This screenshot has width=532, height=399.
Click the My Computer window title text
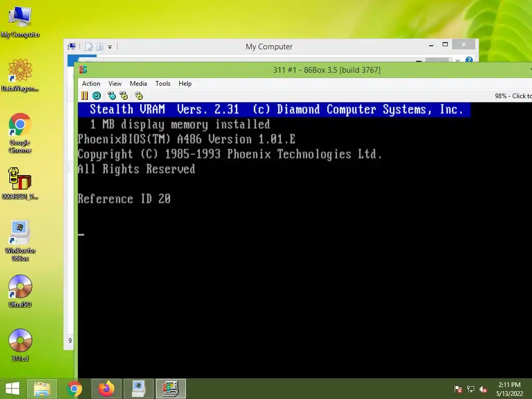tap(269, 46)
